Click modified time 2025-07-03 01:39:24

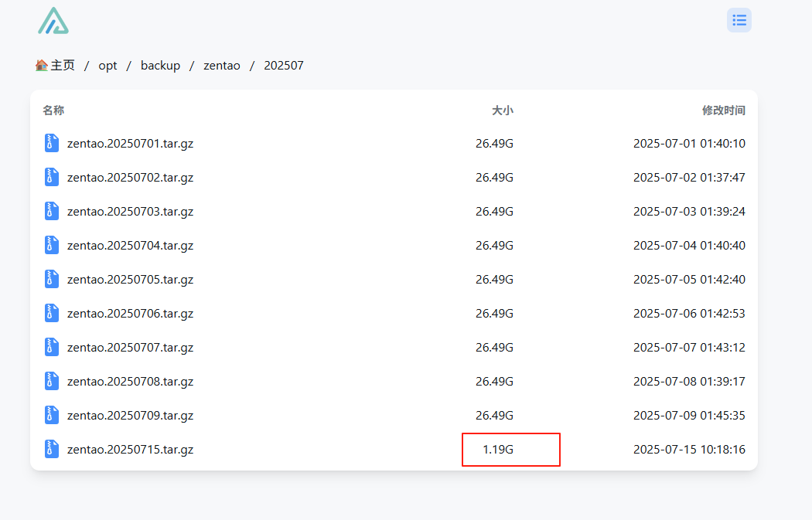pos(689,212)
